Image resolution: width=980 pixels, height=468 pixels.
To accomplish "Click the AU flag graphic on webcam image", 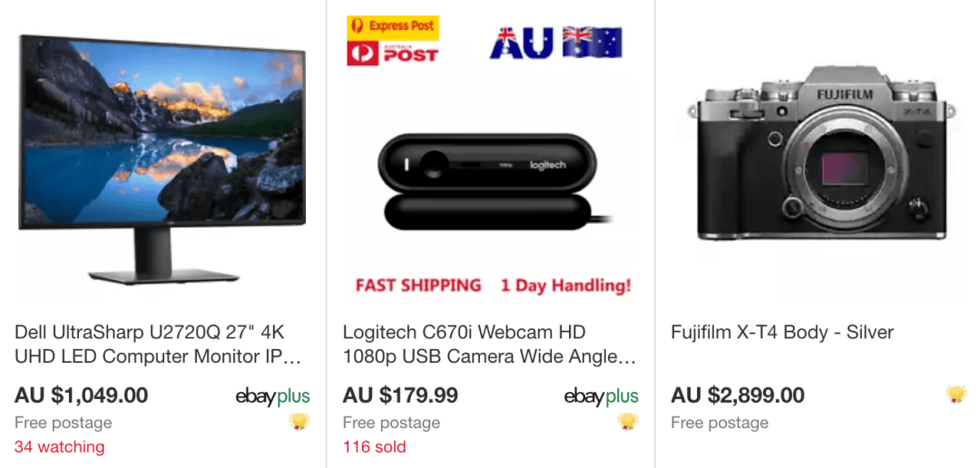I will [556, 43].
